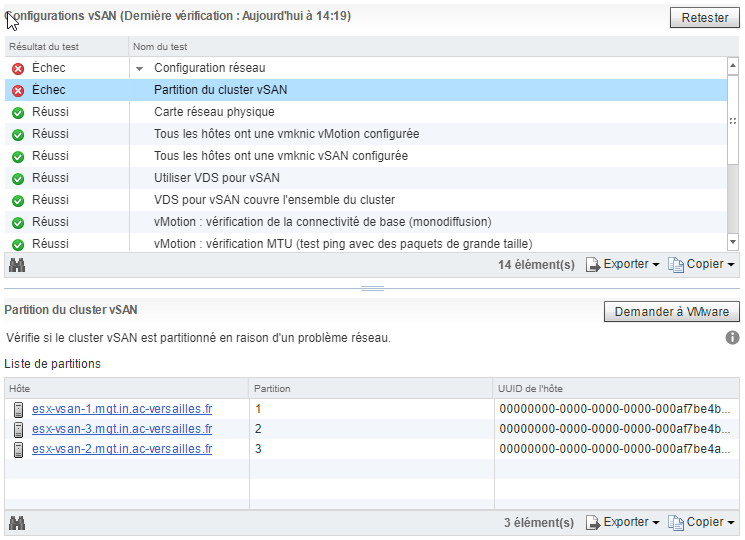745x540 pixels.
Task: Open Exporter dropdown in tests list footer
Action: [x=623, y=264]
